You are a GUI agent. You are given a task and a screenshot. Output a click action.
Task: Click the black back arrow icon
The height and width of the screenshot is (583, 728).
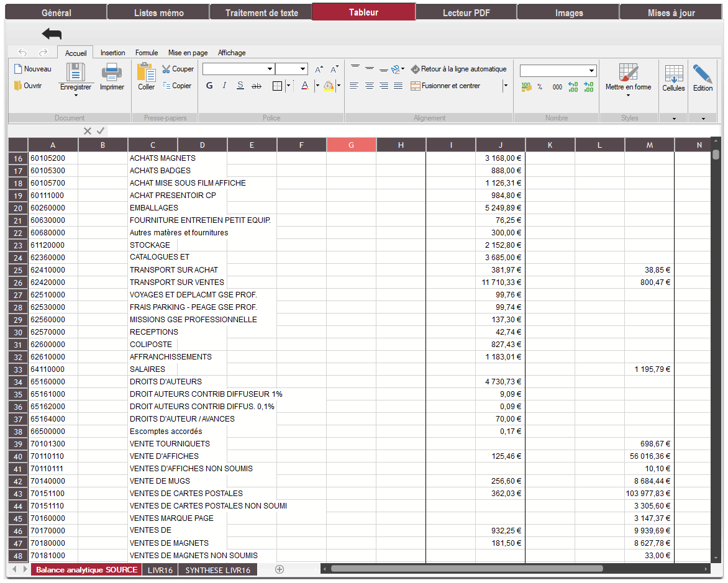tap(52, 34)
